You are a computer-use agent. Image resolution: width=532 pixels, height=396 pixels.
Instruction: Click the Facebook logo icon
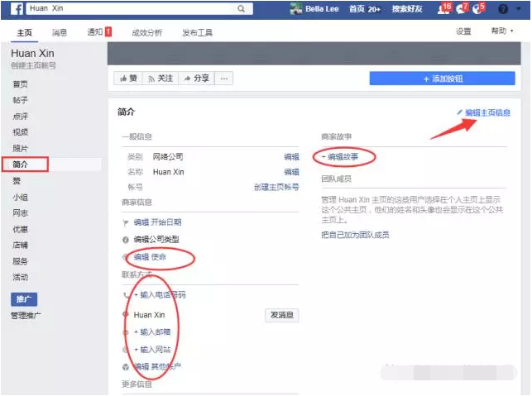coord(17,8)
